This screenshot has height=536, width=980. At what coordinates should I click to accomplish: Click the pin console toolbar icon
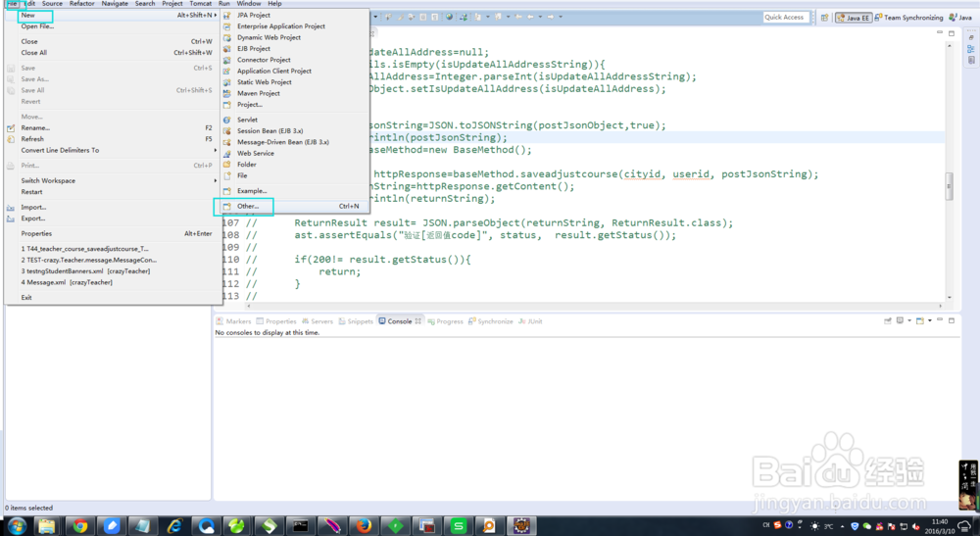tap(888, 320)
